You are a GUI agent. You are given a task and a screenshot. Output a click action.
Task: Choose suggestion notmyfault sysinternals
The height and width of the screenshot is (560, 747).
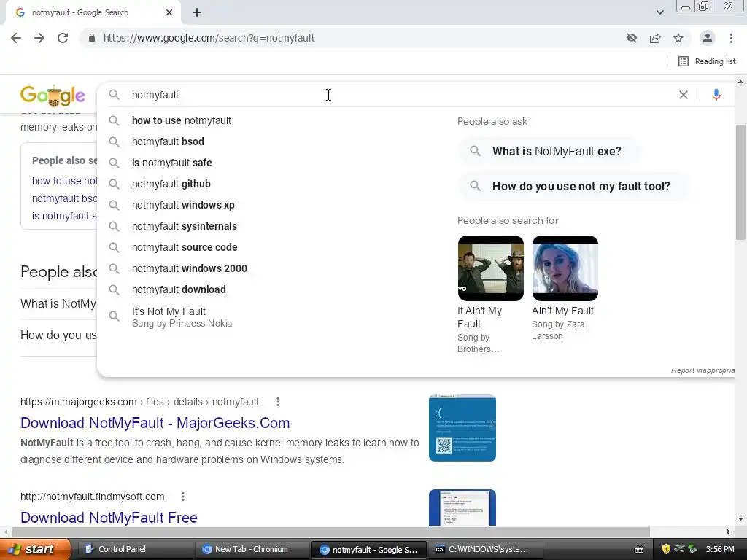click(185, 226)
